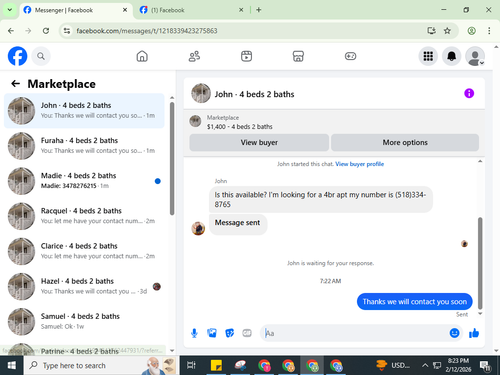Open the John - 4 beds 2 baths conversation
Image resolution: width=500 pixels, height=375 pixels.
tap(84, 111)
